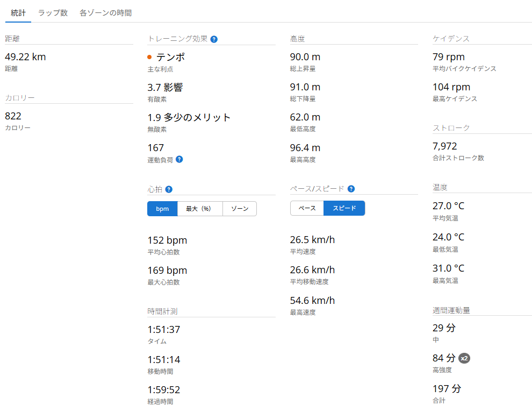Image resolution: width=532 pixels, height=419 pixels.
Task: Click total intensity 197 分
Action: [x=447, y=388]
